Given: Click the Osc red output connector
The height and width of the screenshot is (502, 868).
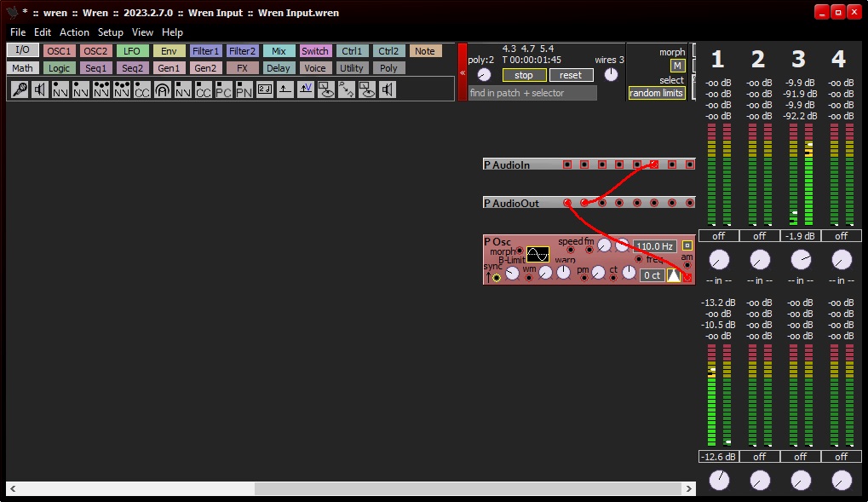Looking at the screenshot, I should tap(687, 278).
